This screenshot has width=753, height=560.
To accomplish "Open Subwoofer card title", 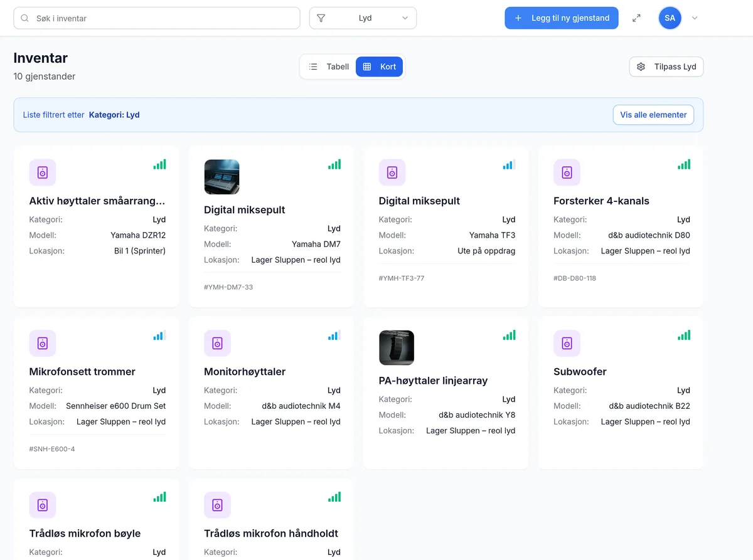I will click(x=580, y=371).
